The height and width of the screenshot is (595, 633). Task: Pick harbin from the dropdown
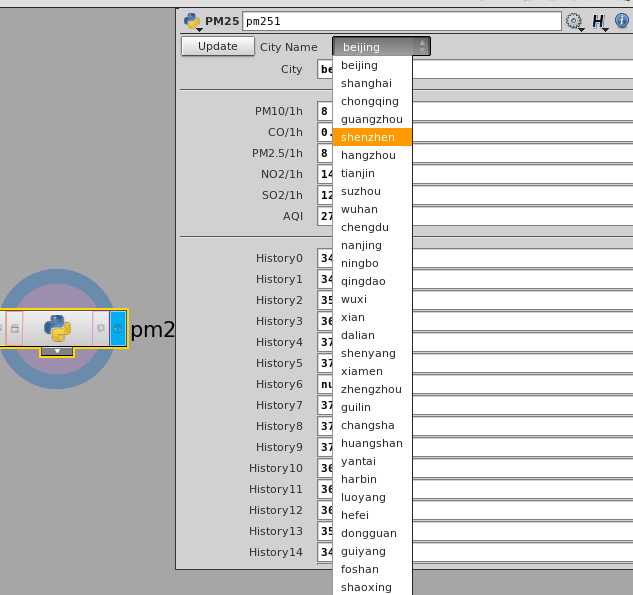[372, 479]
